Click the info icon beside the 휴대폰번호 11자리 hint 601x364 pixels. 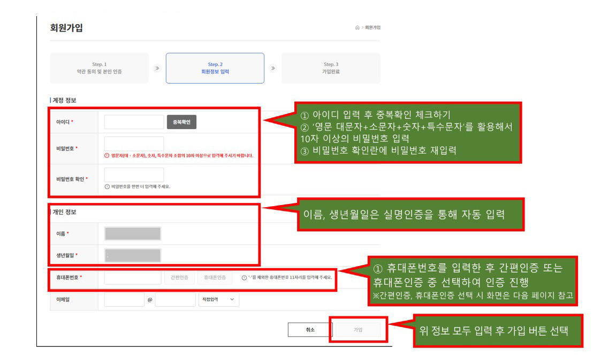click(244, 277)
